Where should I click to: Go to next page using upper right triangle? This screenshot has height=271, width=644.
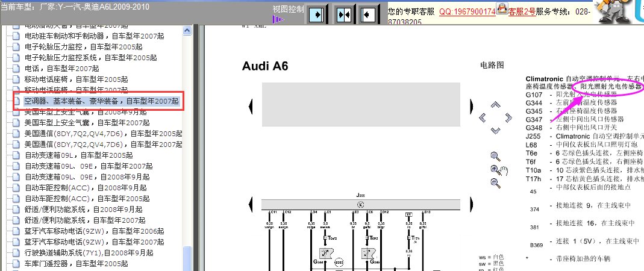tap(472, 107)
